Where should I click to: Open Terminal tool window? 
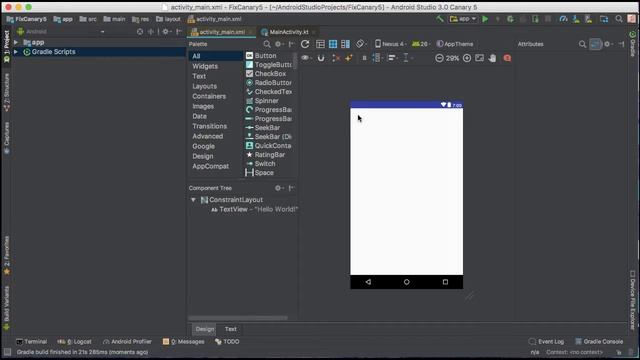[31, 342]
